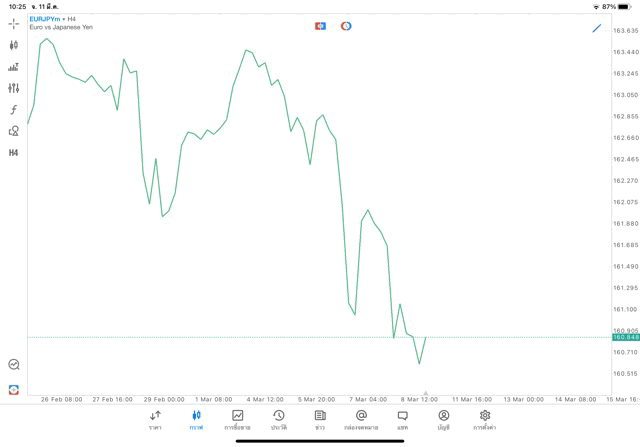Tap the blue line drawing tool icon
This screenshot has width=640, height=447.
597,28
